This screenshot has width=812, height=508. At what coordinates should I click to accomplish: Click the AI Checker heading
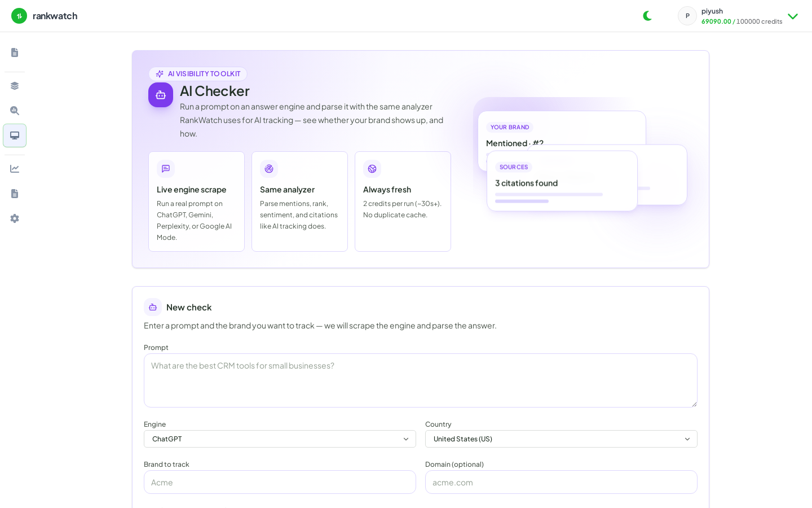tap(215, 91)
